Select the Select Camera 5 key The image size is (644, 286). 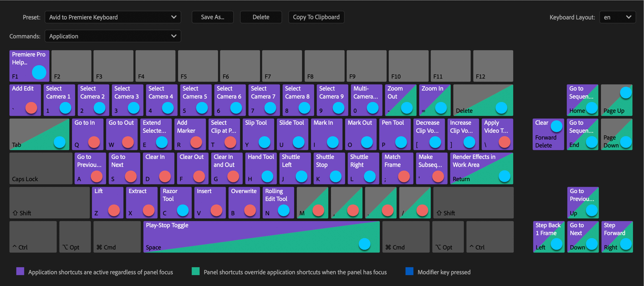pyautogui.click(x=196, y=100)
